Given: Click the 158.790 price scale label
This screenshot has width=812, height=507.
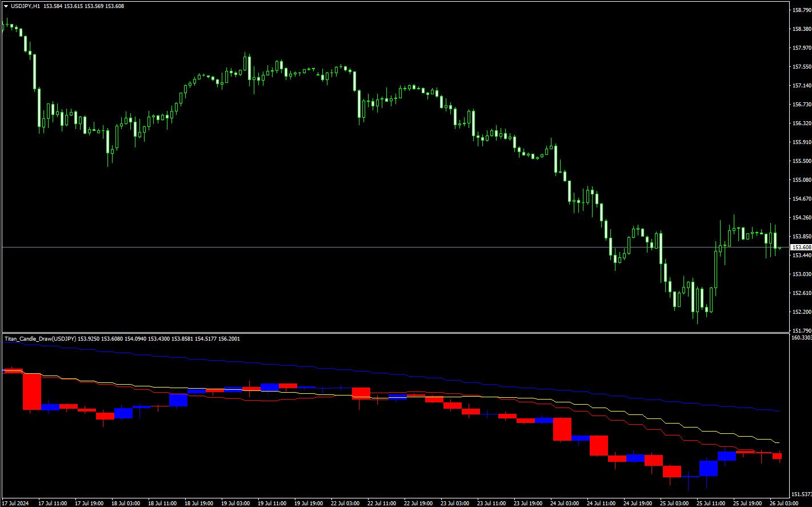Looking at the screenshot, I should [801, 10].
